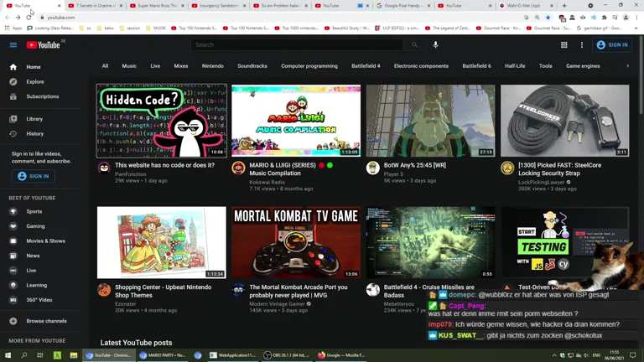
Task: Select the Computer programming chip
Action: [x=309, y=65]
